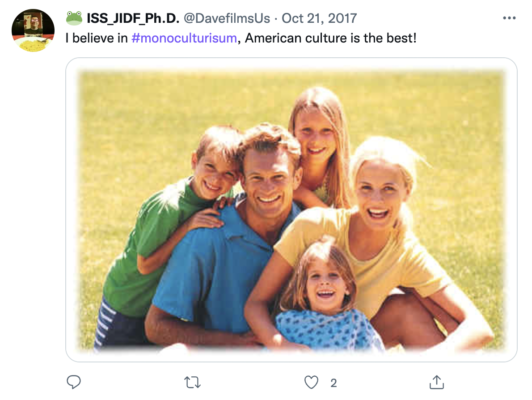The image size is (532, 400).
Task: Click the text "American culture is the best!"
Action: tap(330, 38)
